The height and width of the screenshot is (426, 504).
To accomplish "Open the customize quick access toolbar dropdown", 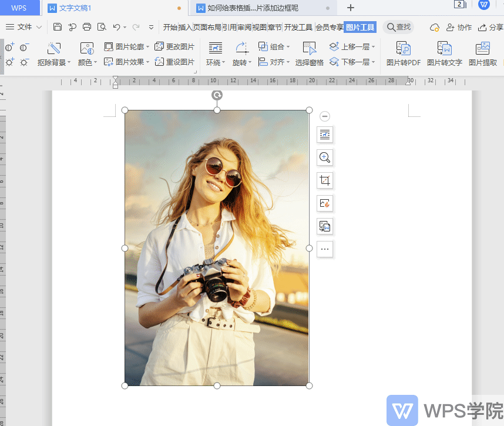I will click(151, 28).
